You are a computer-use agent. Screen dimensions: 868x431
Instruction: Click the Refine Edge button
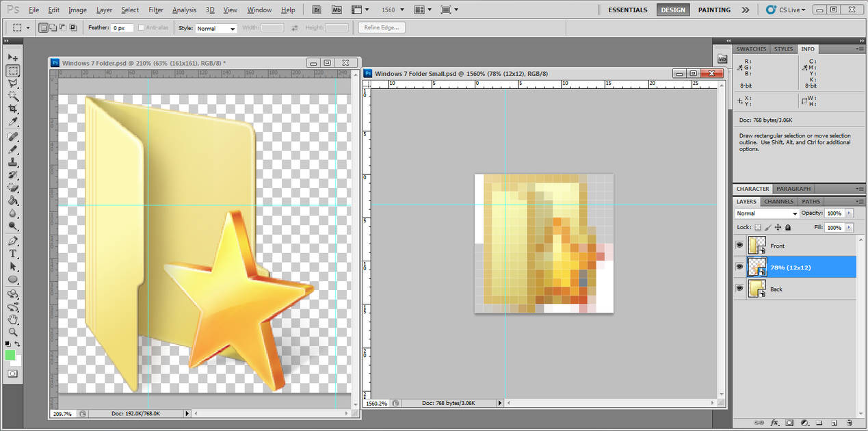point(382,27)
